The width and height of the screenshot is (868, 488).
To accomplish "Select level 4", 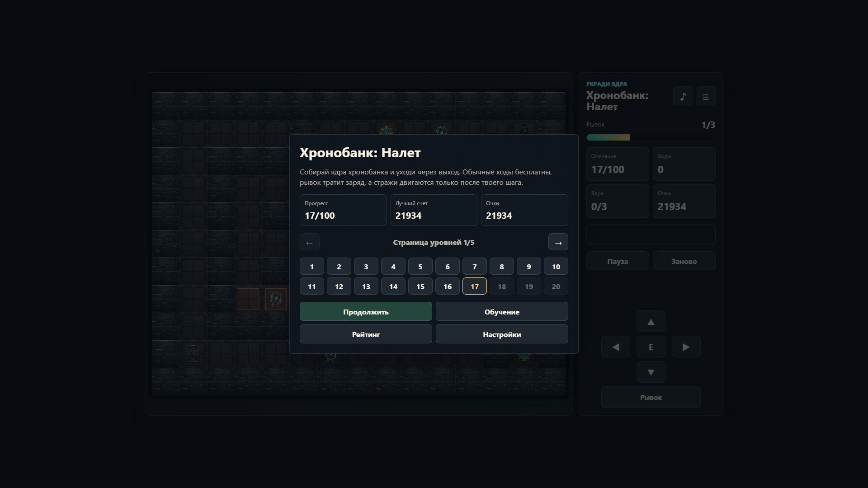I will [x=393, y=267].
